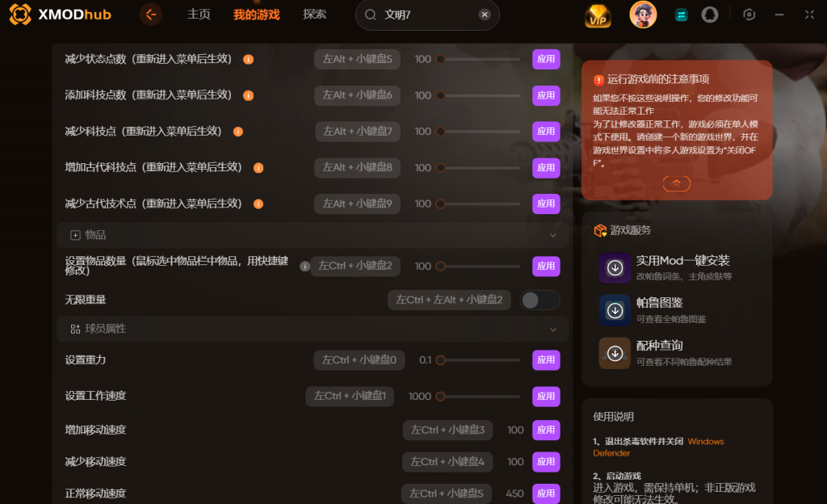Click the download icon for 配种查询

[615, 353]
